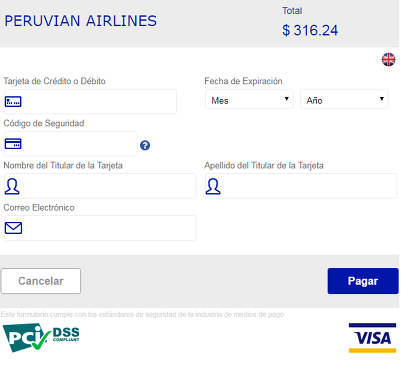410x385 pixels.
Task: Click the first name person icon
Action: pos(12,186)
